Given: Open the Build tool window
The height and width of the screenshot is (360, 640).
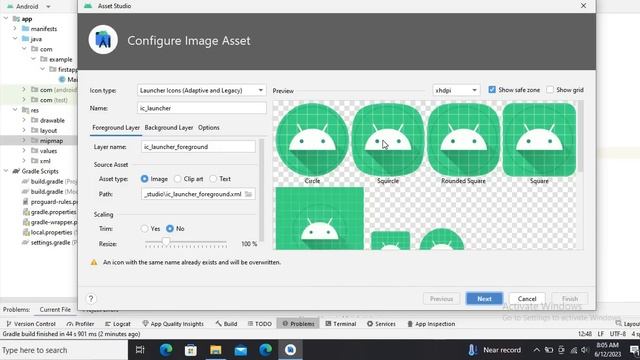Looking at the screenshot, I should click(227, 324).
